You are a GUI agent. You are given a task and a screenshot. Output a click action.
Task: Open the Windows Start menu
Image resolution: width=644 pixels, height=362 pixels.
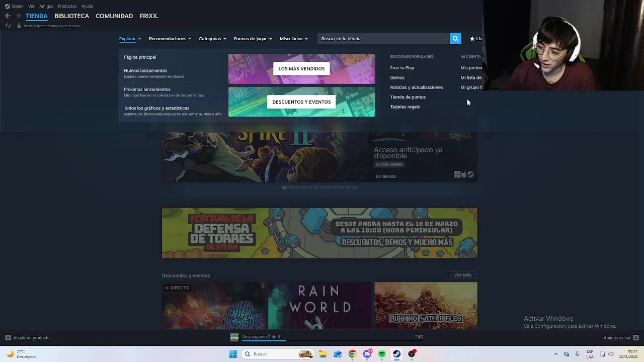click(232, 354)
